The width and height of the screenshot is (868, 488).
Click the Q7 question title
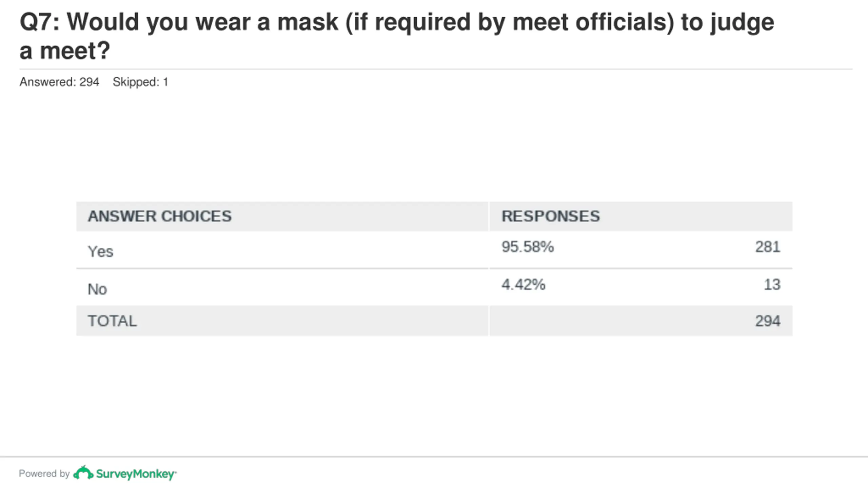[x=397, y=36]
